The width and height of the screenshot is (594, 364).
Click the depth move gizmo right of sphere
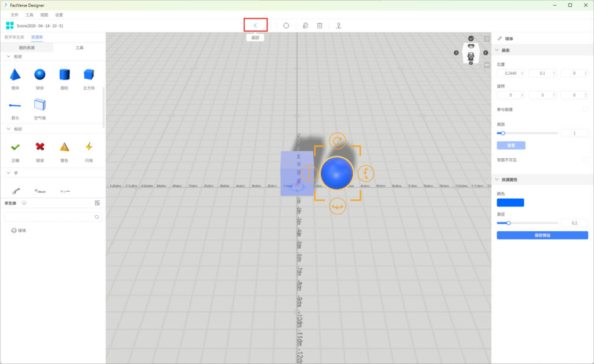click(x=365, y=173)
